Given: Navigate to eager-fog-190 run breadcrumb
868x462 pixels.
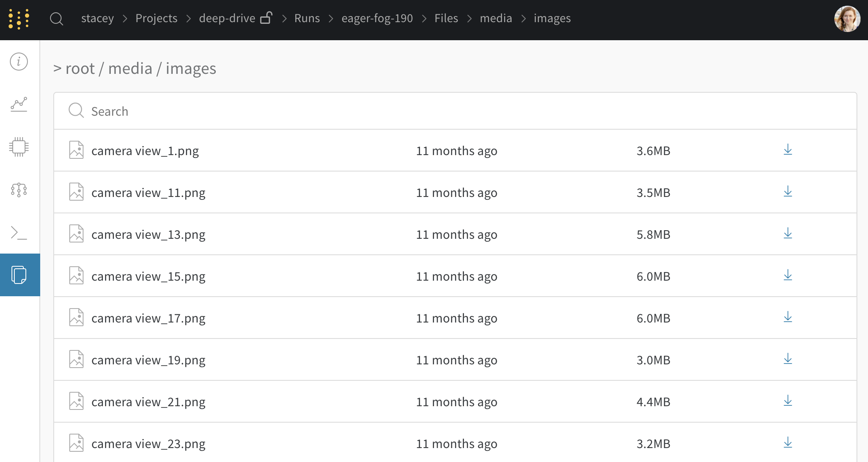Looking at the screenshot, I should click(x=377, y=18).
